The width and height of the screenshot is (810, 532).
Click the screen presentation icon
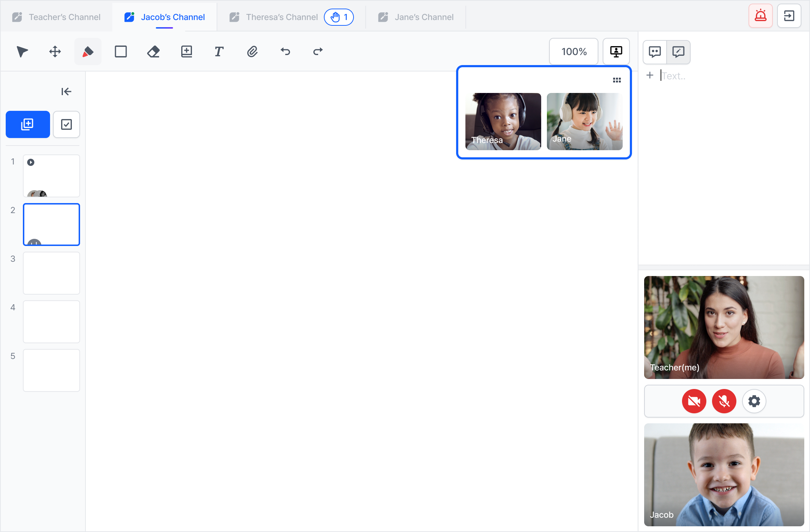point(616,51)
